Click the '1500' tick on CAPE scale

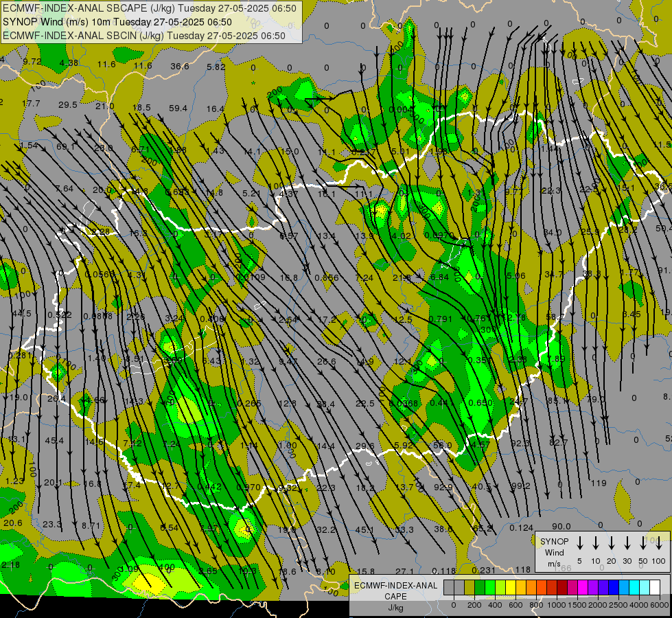[x=577, y=605]
